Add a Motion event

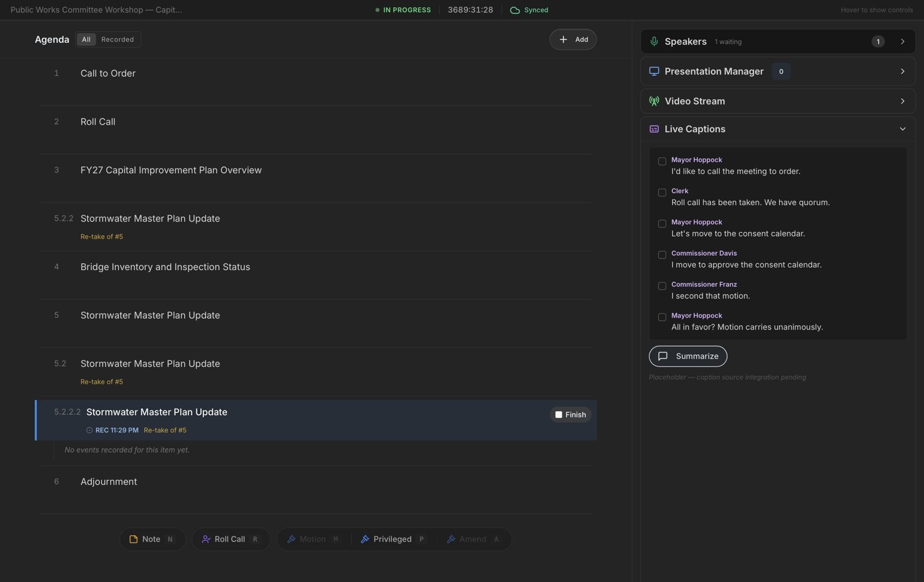tap(314, 539)
